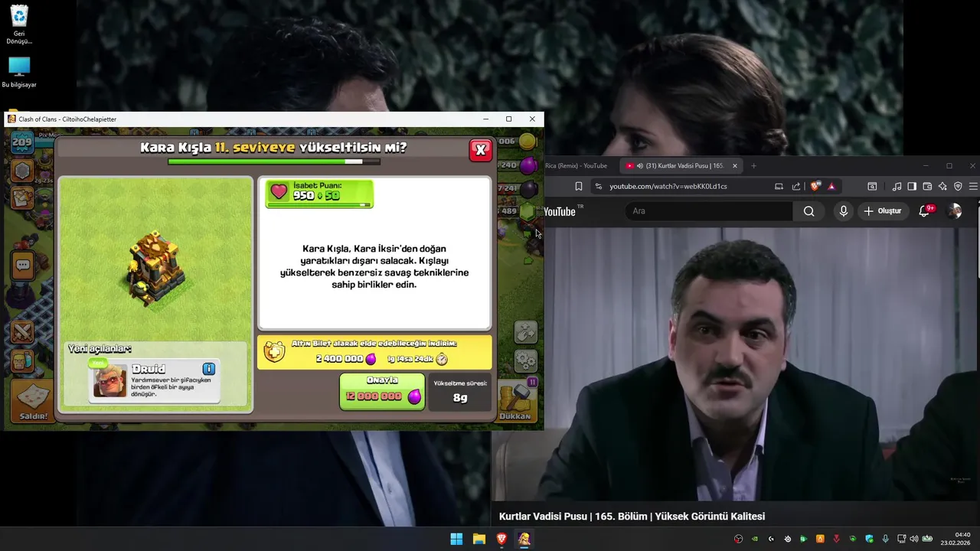This screenshot has width=980, height=551.
Task: Open the YouTube account avatar menu
Action: click(954, 211)
